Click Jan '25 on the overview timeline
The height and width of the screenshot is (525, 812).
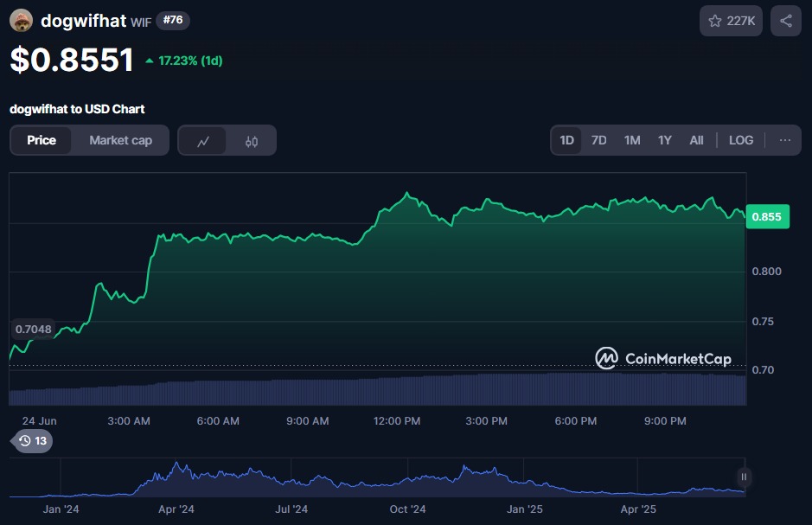tap(525, 509)
